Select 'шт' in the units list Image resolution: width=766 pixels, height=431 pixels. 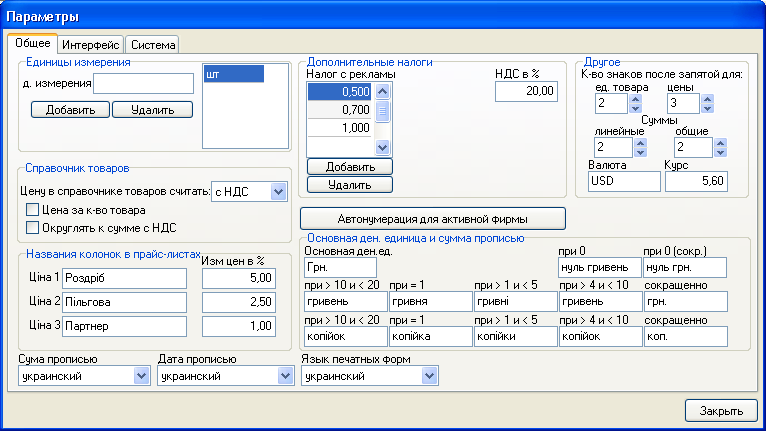tap(232, 74)
